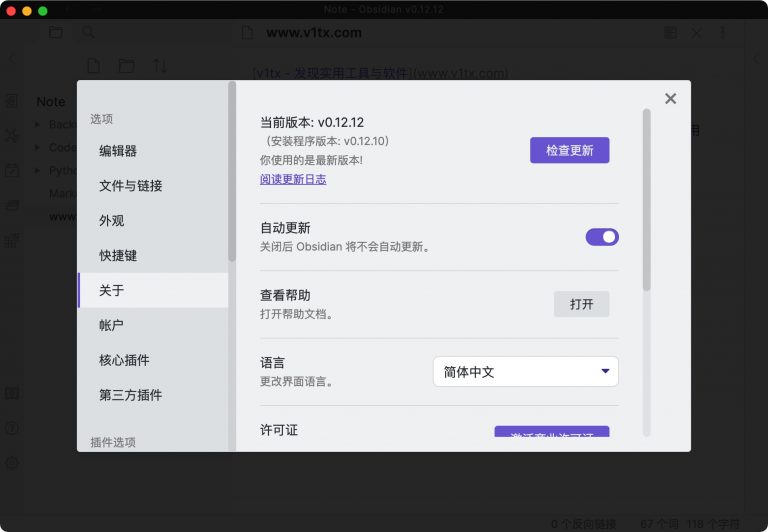Open the 第三方插件 settings section

pos(153,395)
